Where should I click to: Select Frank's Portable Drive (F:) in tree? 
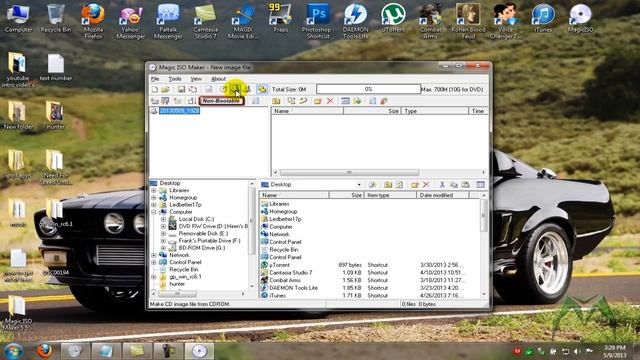[209, 241]
